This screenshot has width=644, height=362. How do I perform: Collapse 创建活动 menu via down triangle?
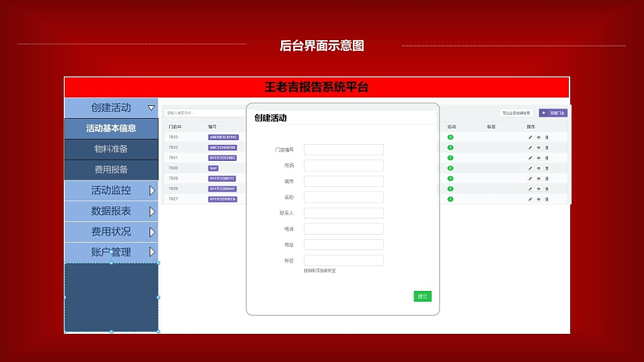tap(151, 108)
